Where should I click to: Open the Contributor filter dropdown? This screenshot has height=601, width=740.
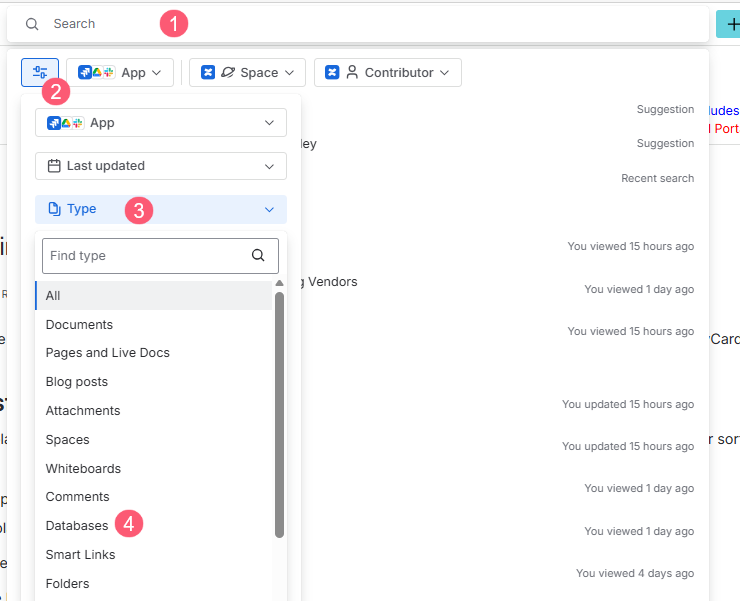click(x=387, y=72)
